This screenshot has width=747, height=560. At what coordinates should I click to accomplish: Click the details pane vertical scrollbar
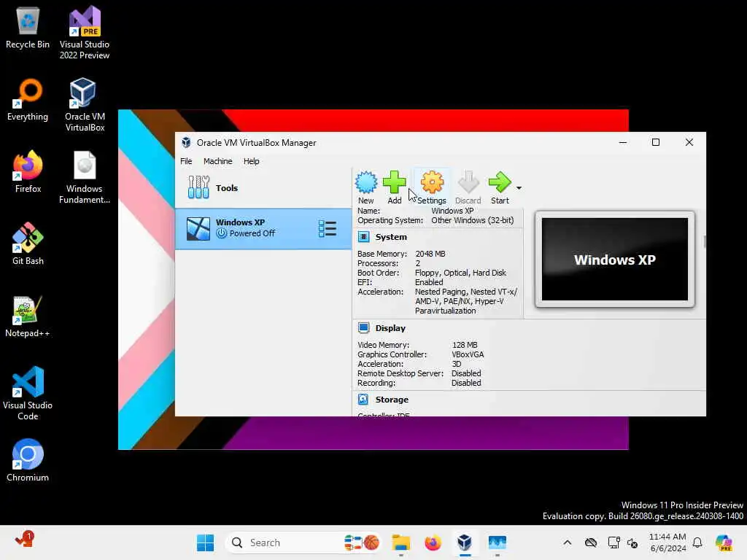click(704, 241)
